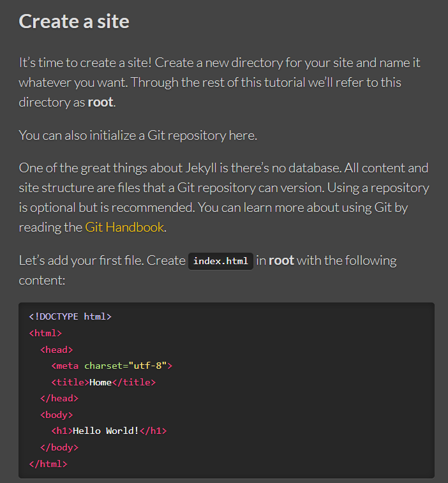
Task: Click the bold "root" in first paragraph
Action: pos(100,102)
